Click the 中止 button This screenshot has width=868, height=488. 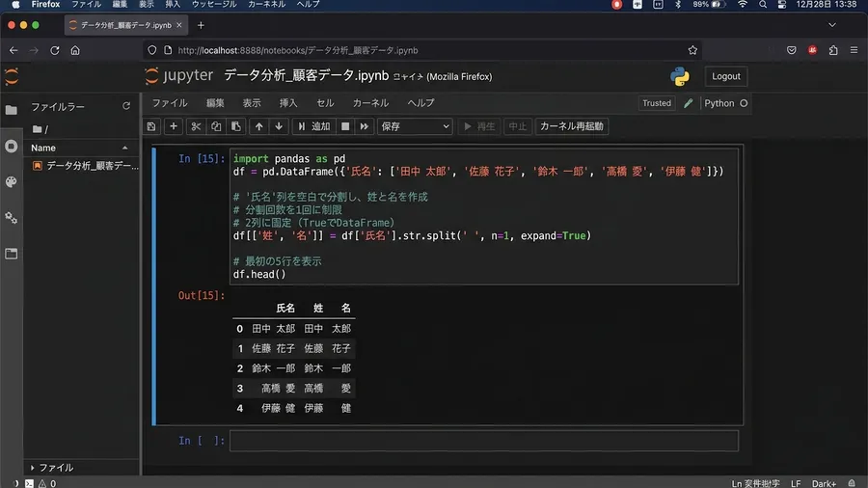[518, 126]
